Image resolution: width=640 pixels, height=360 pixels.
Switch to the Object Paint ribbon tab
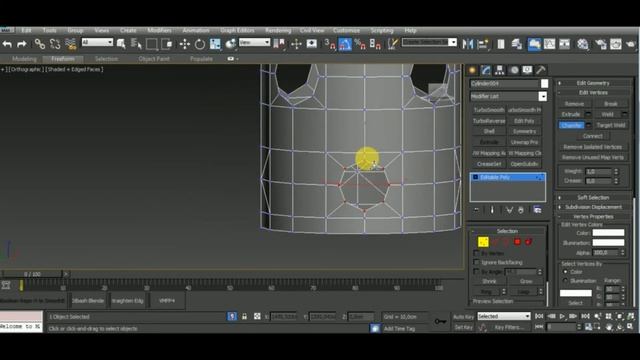pyautogui.click(x=154, y=59)
